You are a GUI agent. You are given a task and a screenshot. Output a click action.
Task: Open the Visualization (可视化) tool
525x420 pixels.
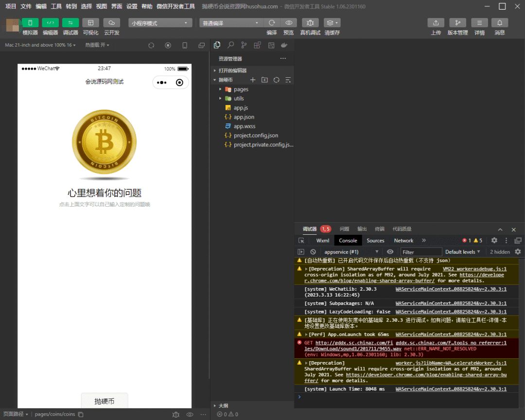click(91, 23)
